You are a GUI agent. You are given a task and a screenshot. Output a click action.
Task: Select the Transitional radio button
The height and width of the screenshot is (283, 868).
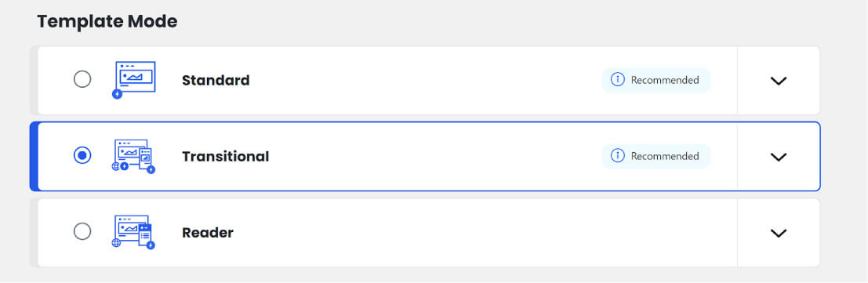[x=82, y=156]
